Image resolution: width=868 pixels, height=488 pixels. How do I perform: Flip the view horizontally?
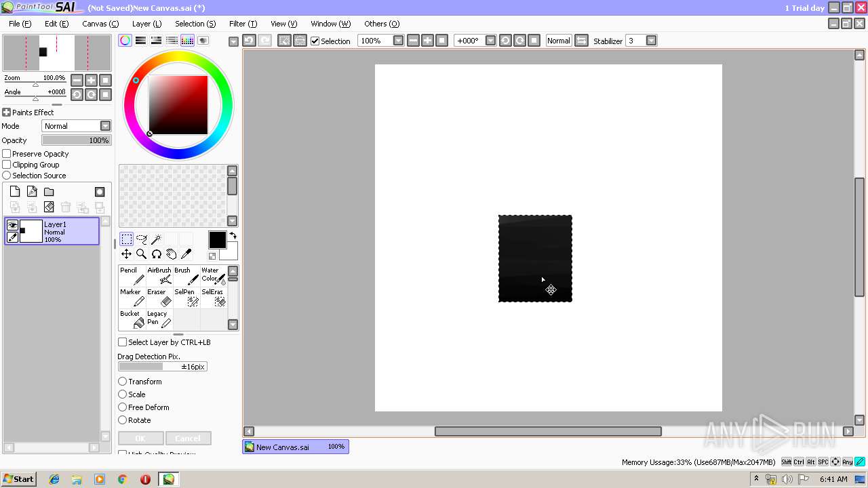[x=581, y=41]
